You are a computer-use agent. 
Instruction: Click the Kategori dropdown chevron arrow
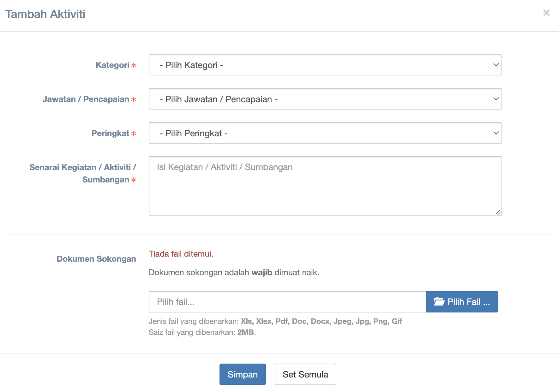coord(496,65)
